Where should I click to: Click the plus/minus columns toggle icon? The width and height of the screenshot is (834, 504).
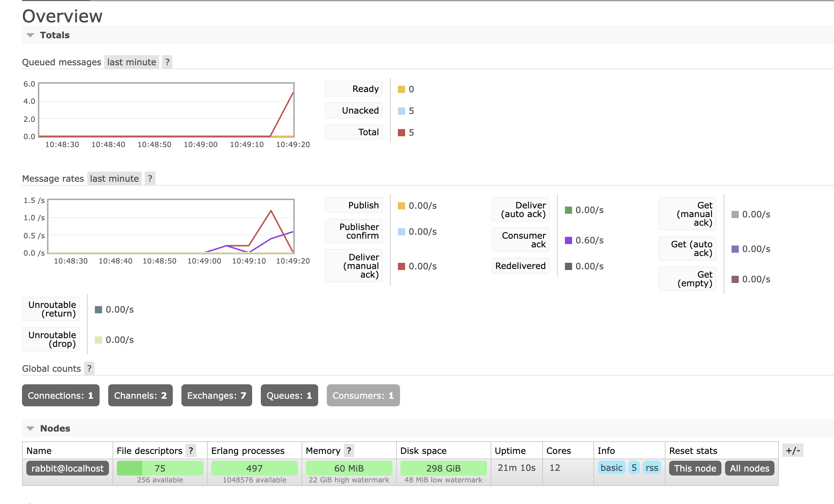coord(793,451)
